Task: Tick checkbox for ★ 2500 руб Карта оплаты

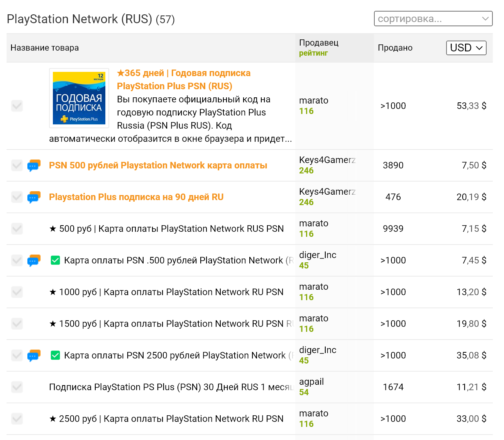Action: click(x=17, y=419)
